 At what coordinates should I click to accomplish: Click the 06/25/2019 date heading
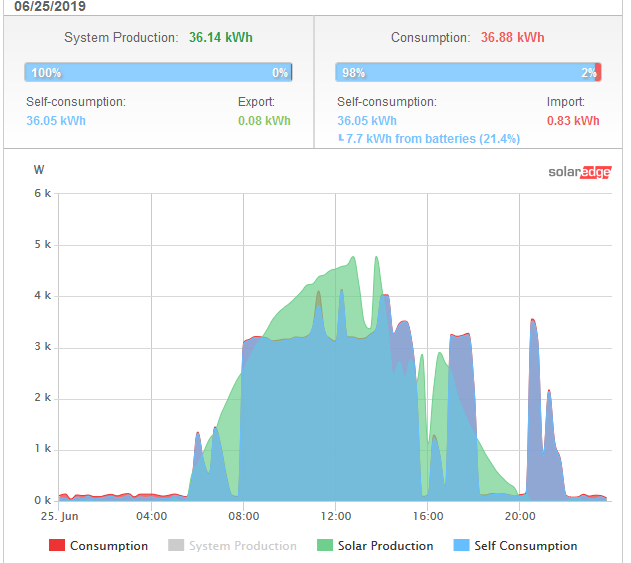[x=50, y=7]
